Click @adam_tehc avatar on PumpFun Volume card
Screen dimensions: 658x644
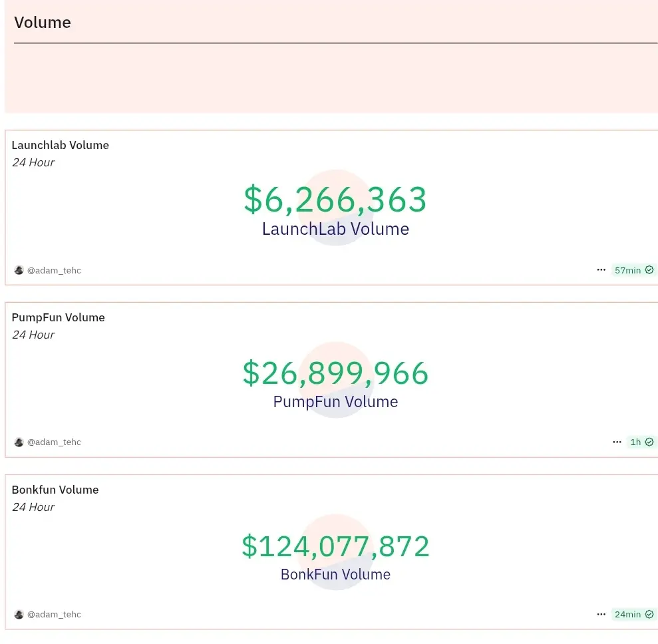19,442
